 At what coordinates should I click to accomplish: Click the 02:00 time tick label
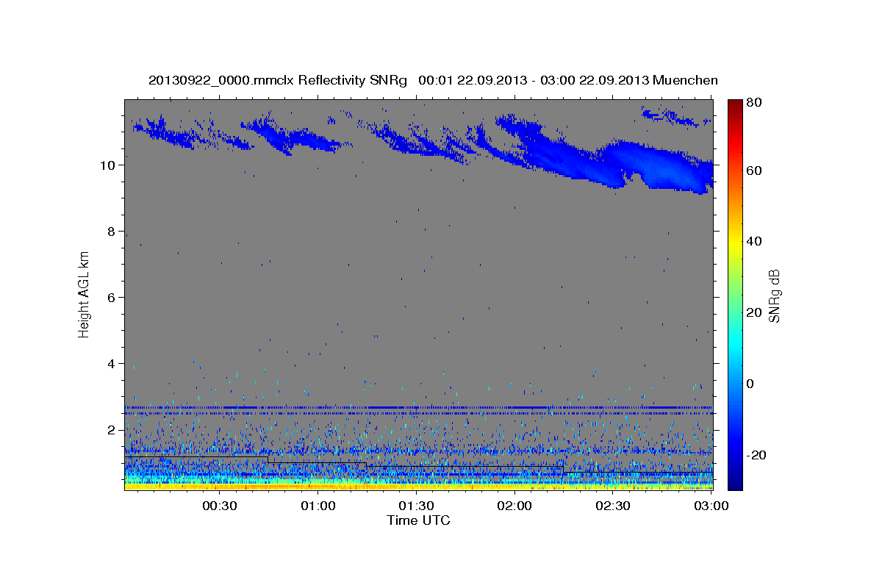[x=514, y=506]
